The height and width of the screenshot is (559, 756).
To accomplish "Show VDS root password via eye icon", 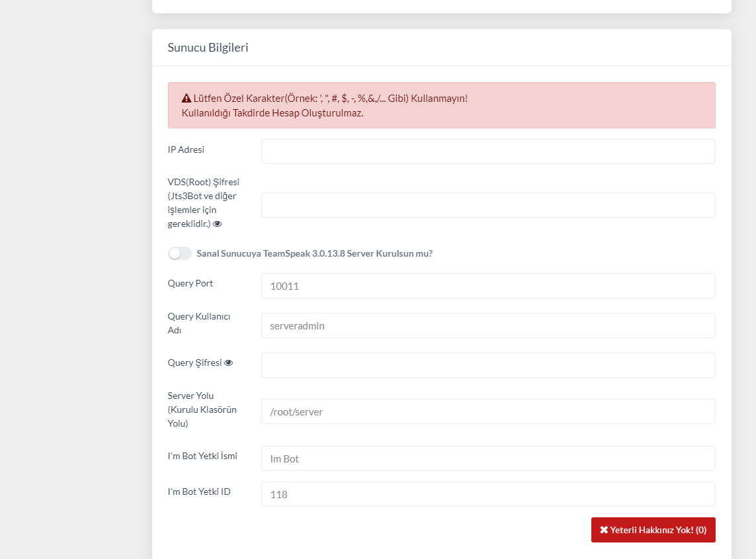I will [218, 224].
